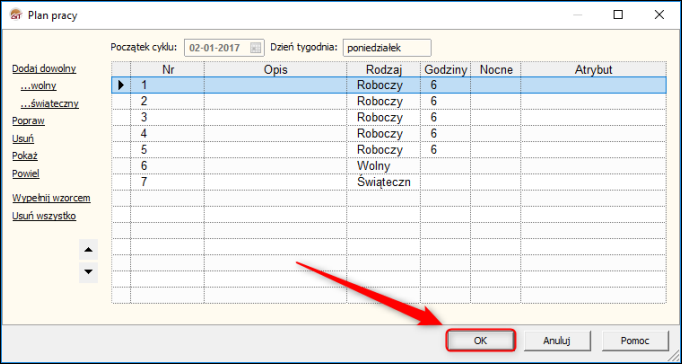The width and height of the screenshot is (682, 364).
Task: Select row number 2
Action: [x=388, y=101]
